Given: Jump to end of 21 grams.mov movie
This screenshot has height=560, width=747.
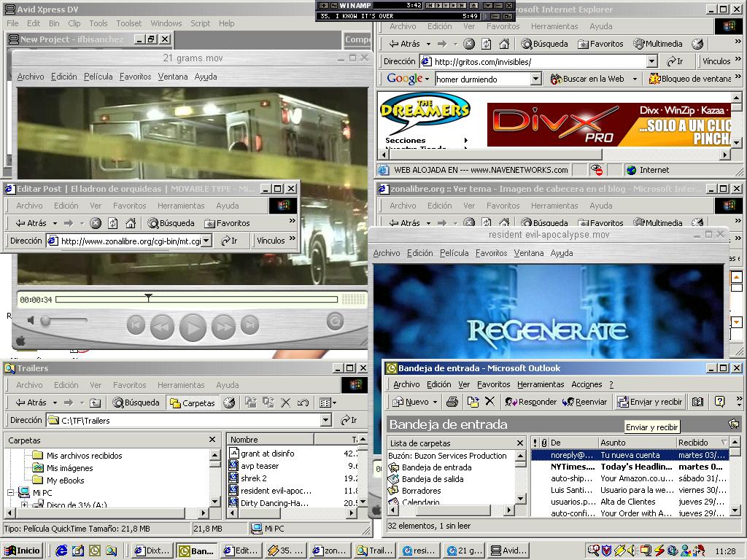Looking at the screenshot, I should click(x=249, y=324).
